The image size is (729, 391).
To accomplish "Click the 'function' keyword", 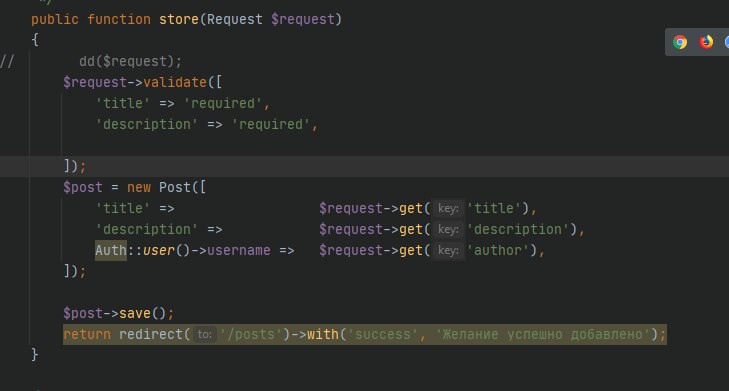I will [119, 20].
